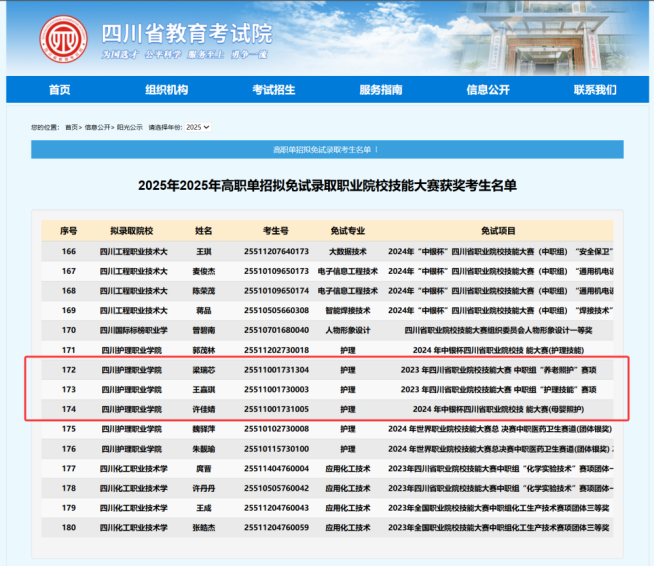The image size is (654, 566).
Task: Select candidate number 25511404760004
Action: point(276,468)
